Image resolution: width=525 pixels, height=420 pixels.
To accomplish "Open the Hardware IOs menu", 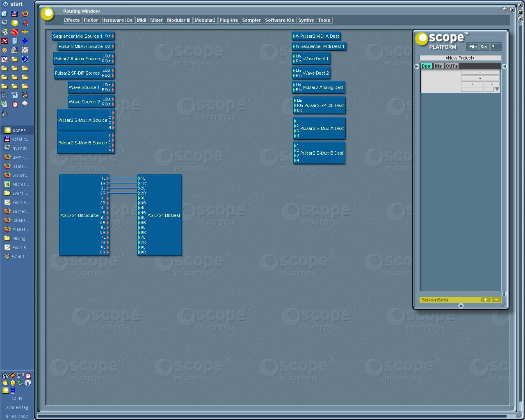I will pos(117,20).
